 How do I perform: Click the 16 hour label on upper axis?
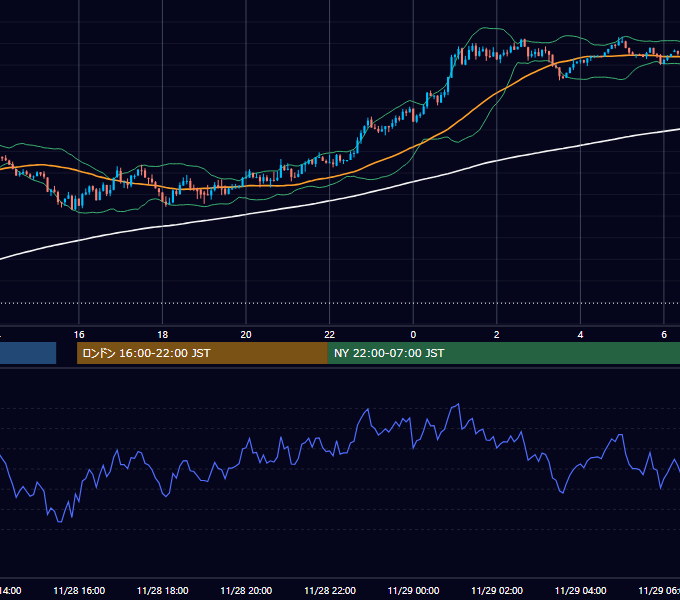(79, 335)
